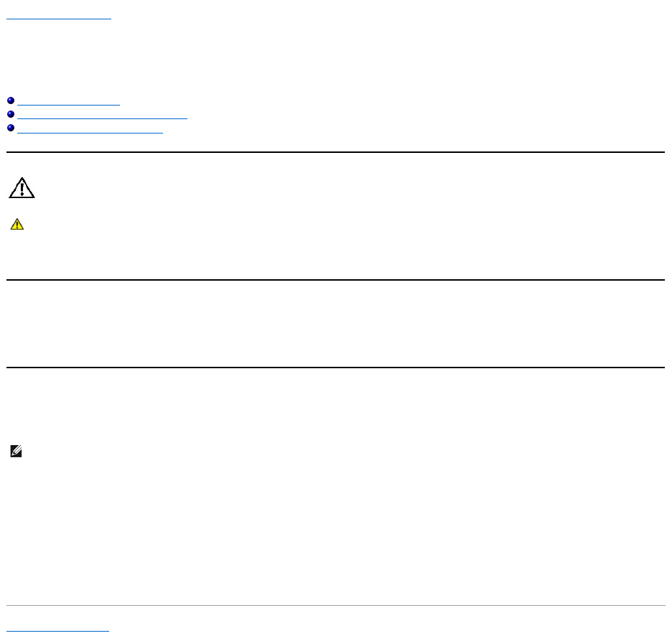Viewport: 672px width, 641px height.
Task: Click empty section between second and third black dividers
Action: (x=336, y=323)
